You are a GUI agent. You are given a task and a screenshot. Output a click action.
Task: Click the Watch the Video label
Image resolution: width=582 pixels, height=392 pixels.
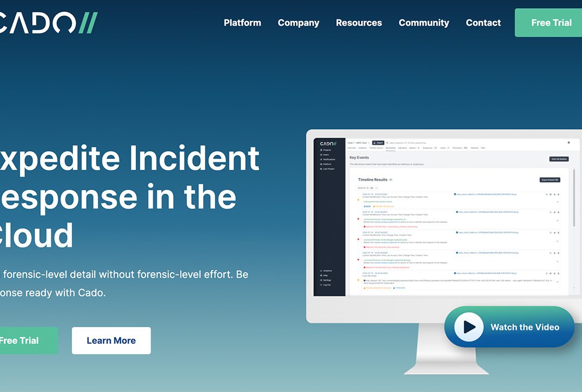pos(525,327)
